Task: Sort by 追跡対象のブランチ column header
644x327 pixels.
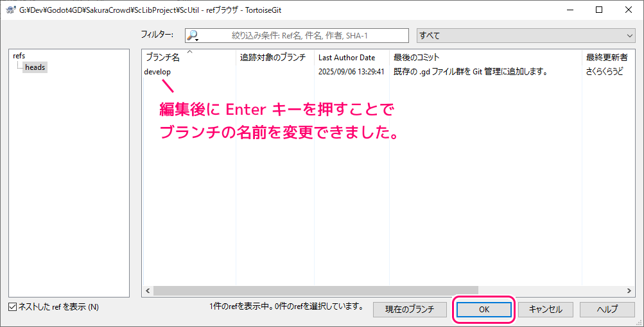Action: (275, 58)
